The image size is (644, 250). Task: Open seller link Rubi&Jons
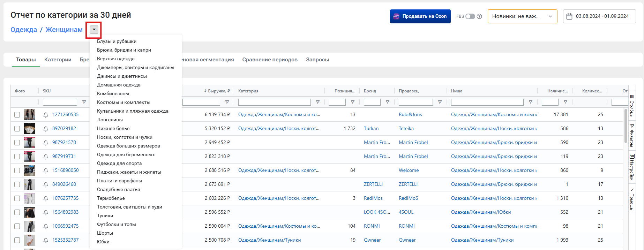(410, 115)
